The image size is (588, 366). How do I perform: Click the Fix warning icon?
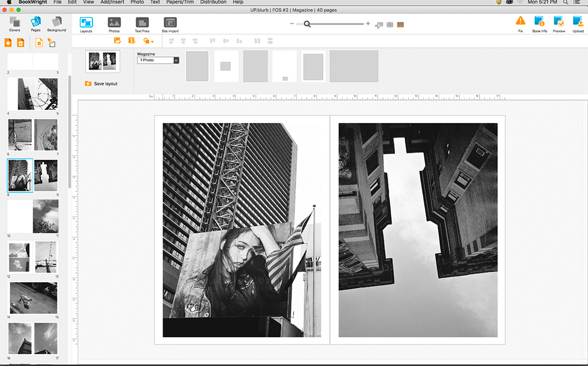520,22
